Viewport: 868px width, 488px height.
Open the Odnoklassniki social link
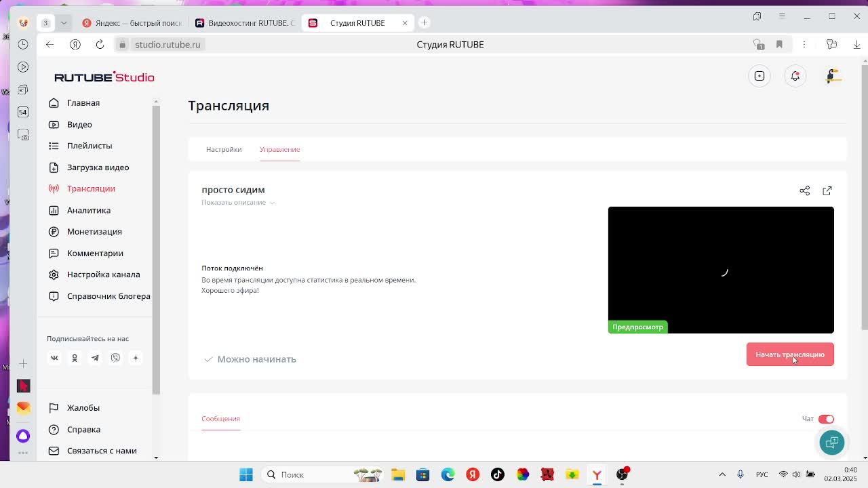point(75,358)
